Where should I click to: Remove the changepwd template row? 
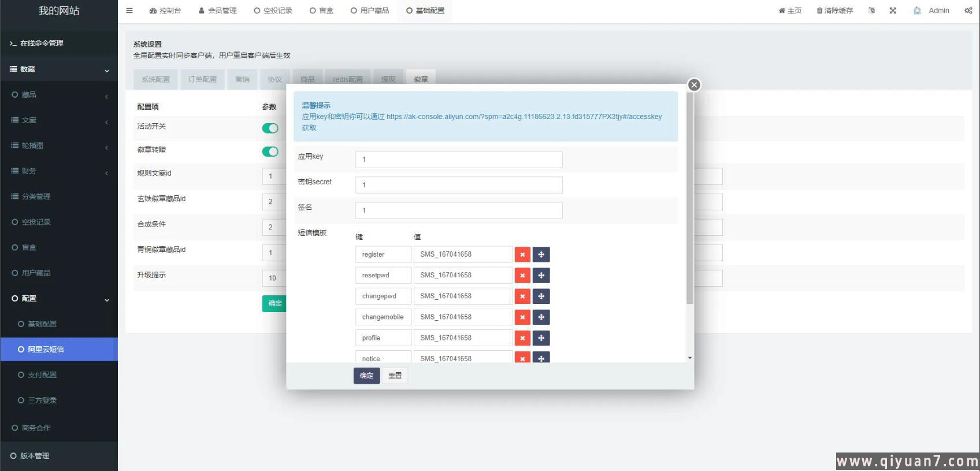(x=522, y=296)
